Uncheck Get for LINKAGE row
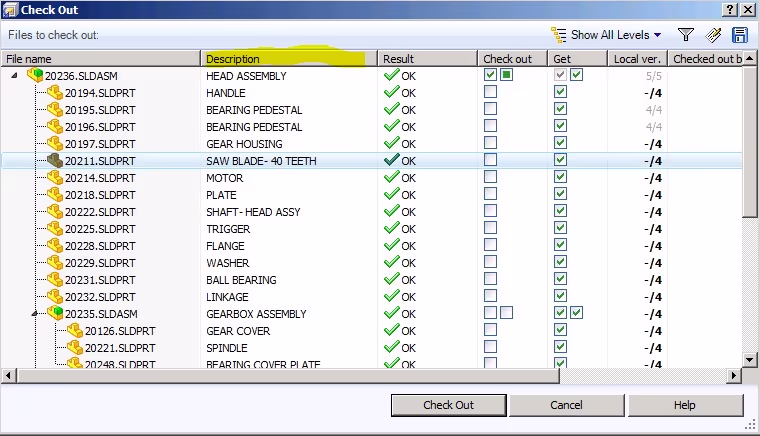The image size is (760, 436). [560, 296]
